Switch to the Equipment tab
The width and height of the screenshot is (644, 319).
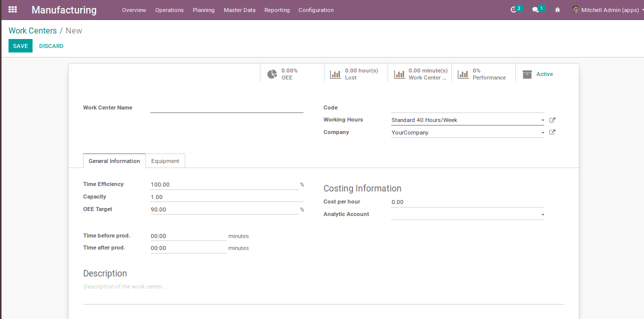[x=165, y=161]
